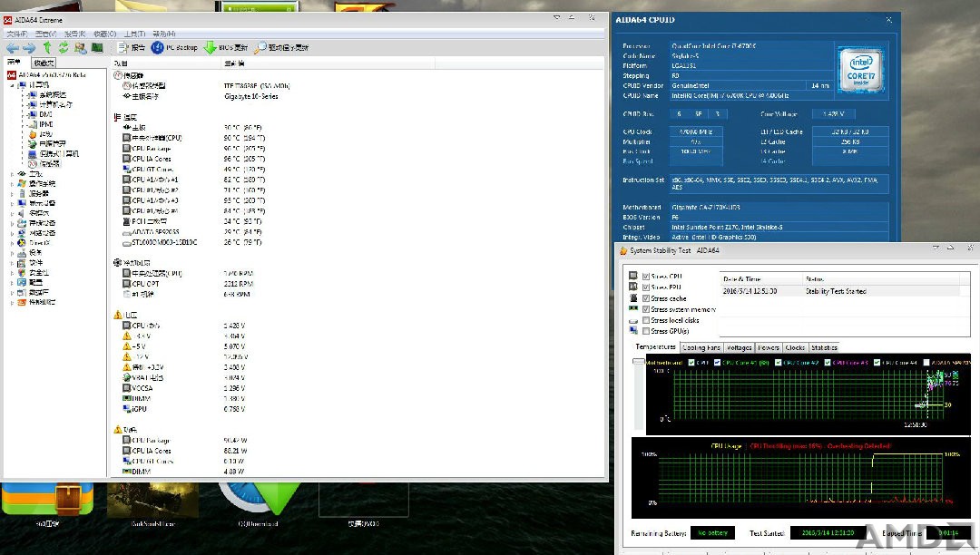Select the DMI tree item
The height and width of the screenshot is (555, 980).
[41, 115]
